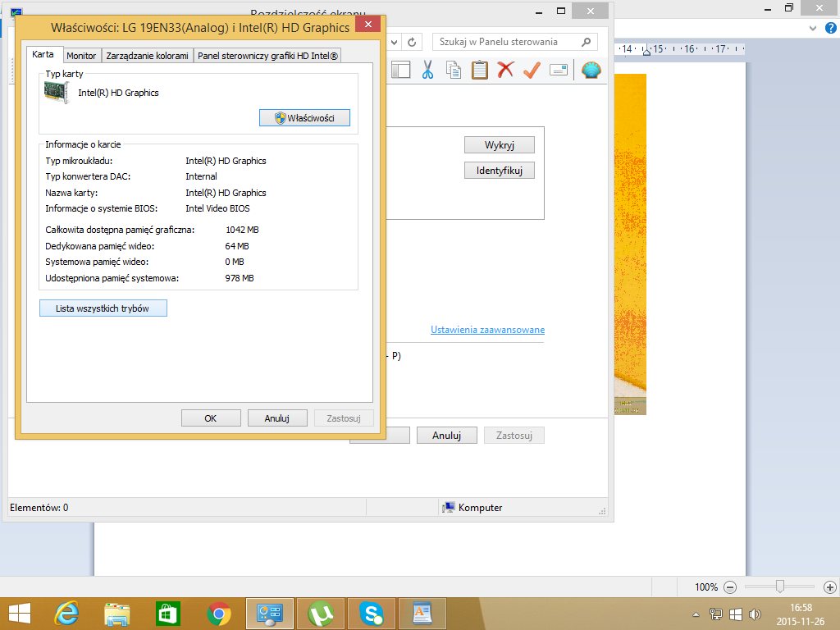Open Panel sterowniczy grafiki HD Intel tab
Screen dimensions: 840x630
tap(267, 56)
